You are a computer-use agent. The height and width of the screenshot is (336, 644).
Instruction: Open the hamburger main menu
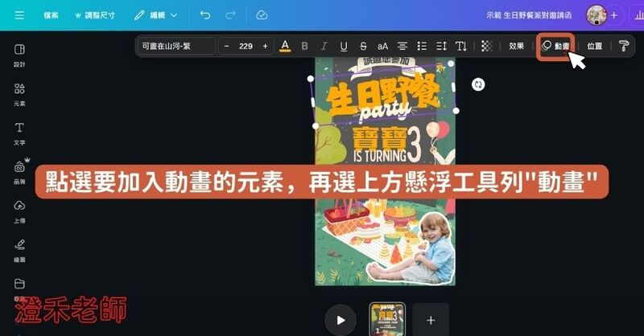click(19, 14)
